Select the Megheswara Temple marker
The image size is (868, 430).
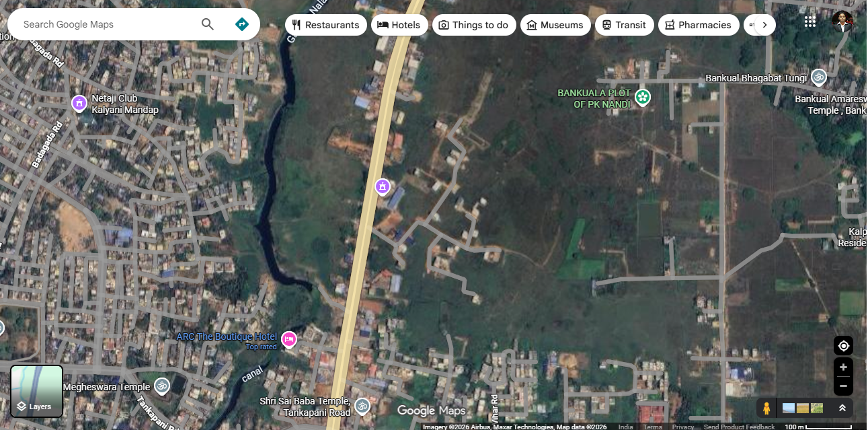click(161, 386)
